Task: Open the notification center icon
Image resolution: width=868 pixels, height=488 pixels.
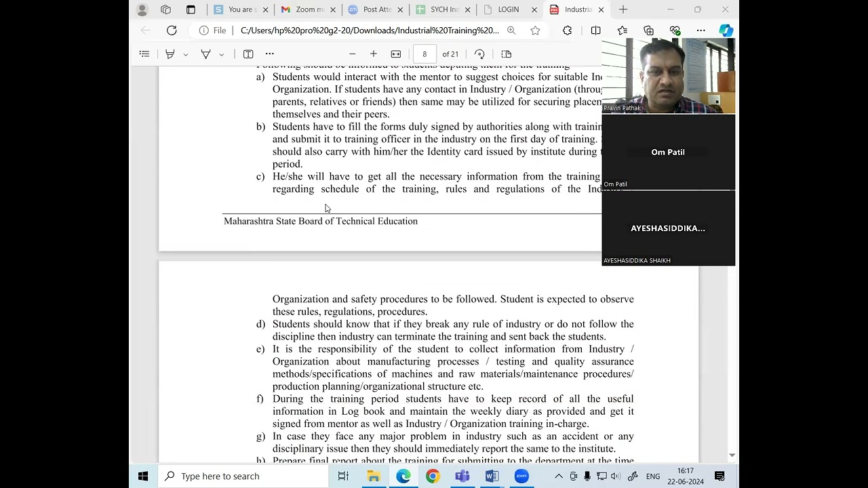Action: pos(720,476)
